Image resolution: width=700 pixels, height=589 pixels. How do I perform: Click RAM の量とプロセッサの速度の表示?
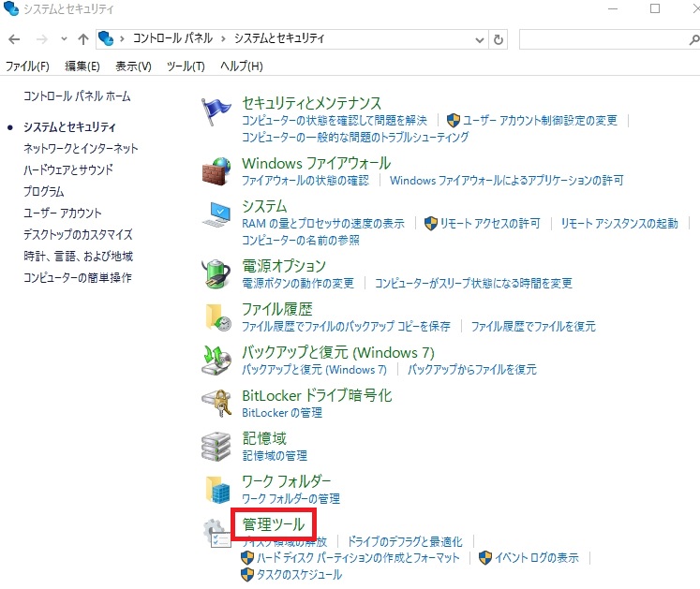(x=323, y=223)
